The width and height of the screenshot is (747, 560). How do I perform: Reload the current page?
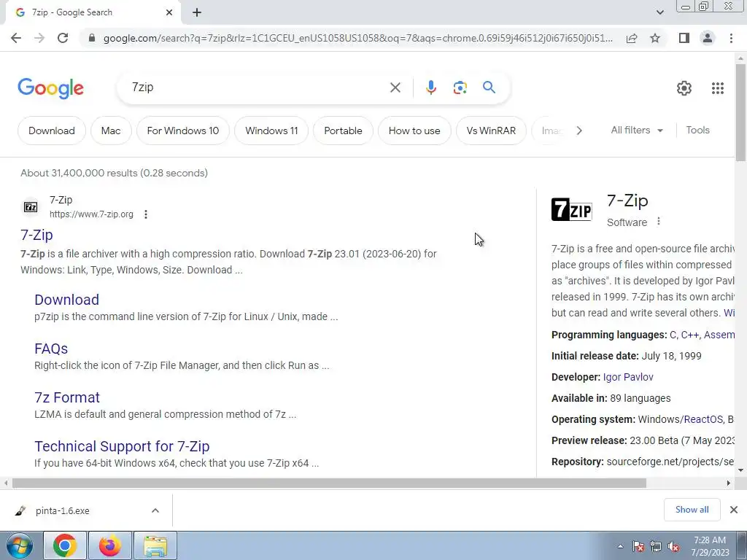click(x=63, y=38)
